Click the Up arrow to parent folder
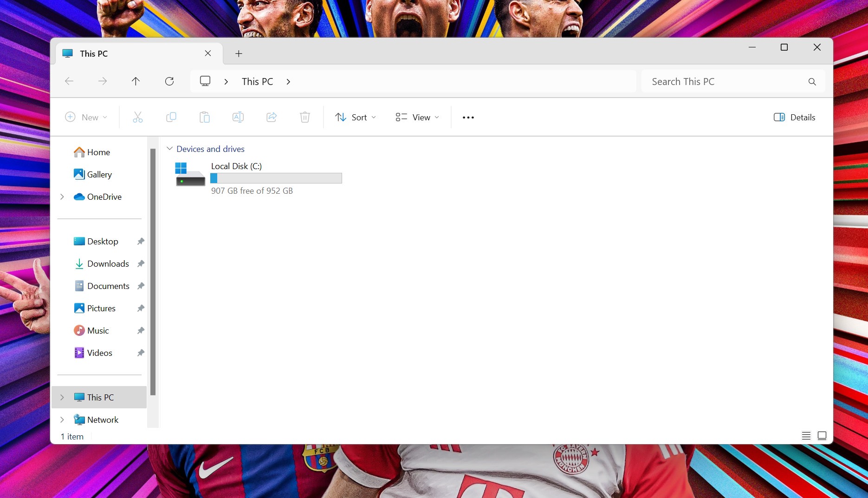Viewport: 868px width, 498px height. [136, 81]
